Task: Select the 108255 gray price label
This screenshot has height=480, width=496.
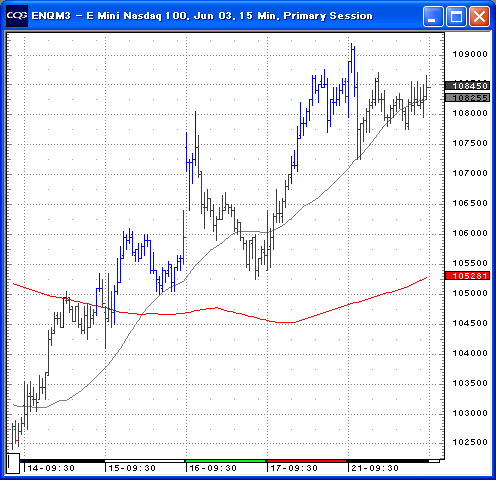Action: [x=467, y=98]
